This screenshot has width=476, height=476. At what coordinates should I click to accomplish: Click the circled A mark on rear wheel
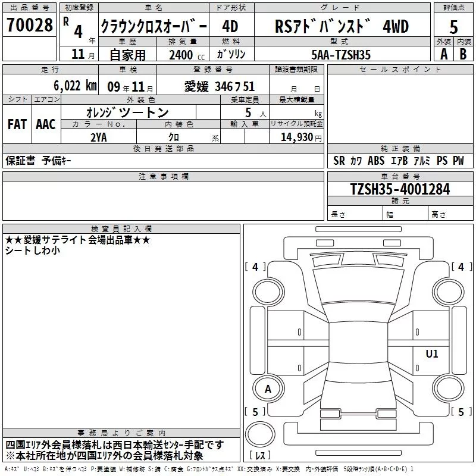point(268,389)
